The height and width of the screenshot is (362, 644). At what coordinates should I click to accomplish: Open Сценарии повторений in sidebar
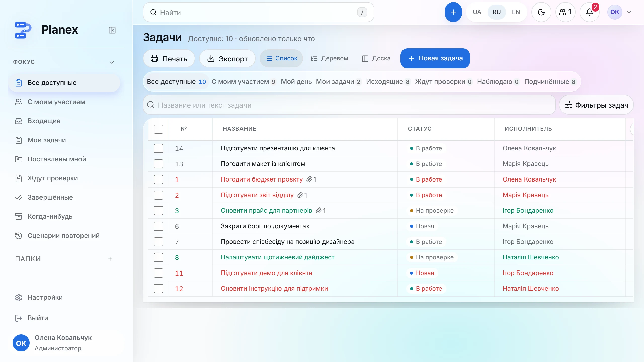[x=64, y=236]
